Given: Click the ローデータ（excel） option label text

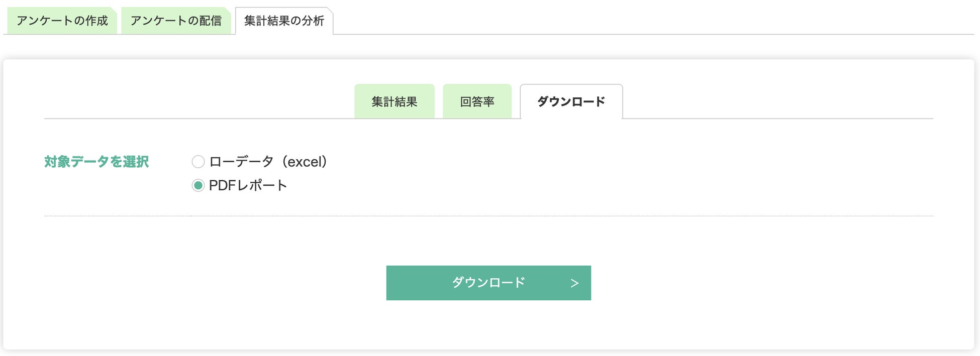Looking at the screenshot, I should 268,162.
